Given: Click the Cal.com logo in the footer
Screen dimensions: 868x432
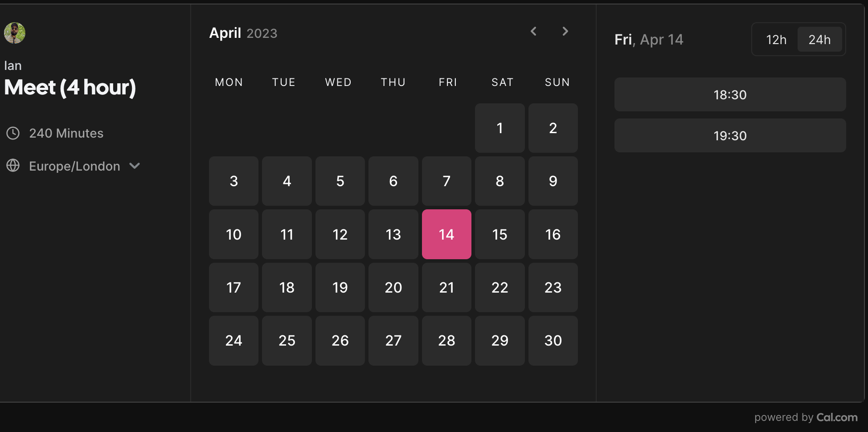Looking at the screenshot, I should click(836, 417).
